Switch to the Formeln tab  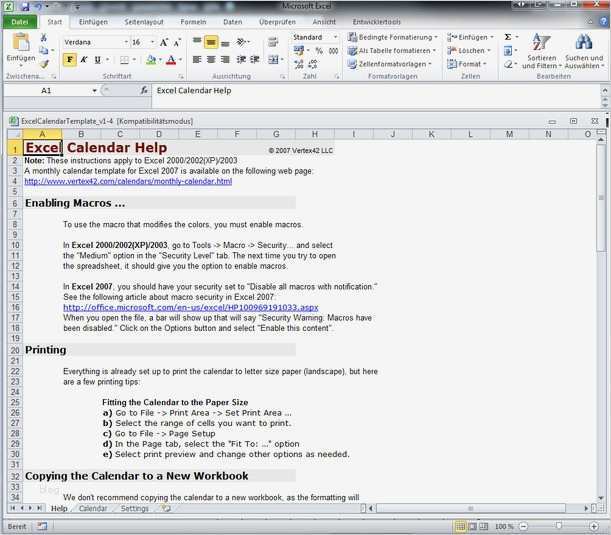193,22
